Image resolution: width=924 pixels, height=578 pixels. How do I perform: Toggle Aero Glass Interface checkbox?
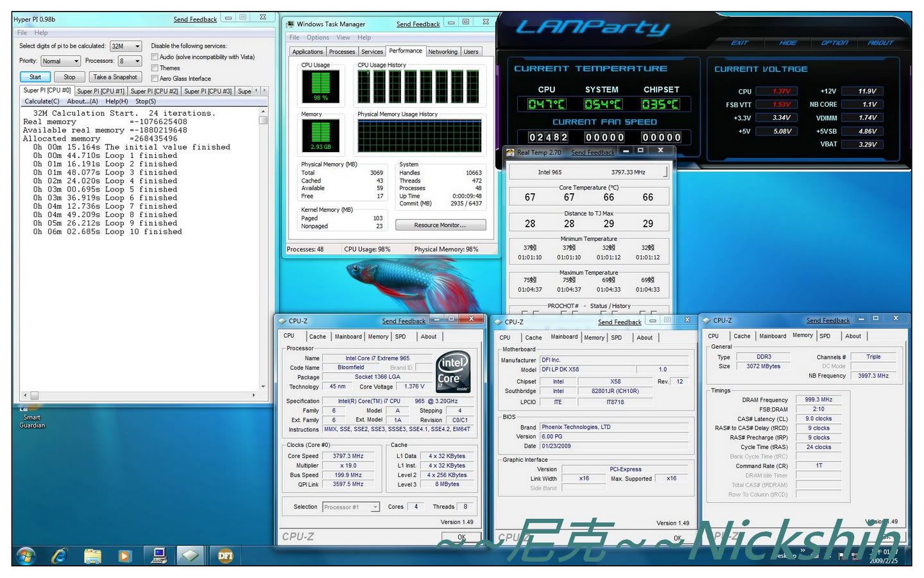[x=155, y=78]
